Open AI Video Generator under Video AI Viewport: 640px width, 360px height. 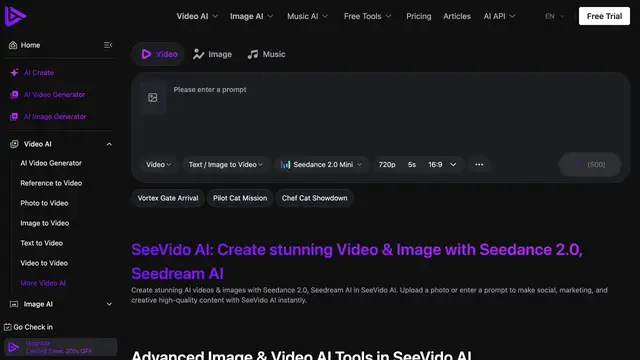(x=51, y=163)
